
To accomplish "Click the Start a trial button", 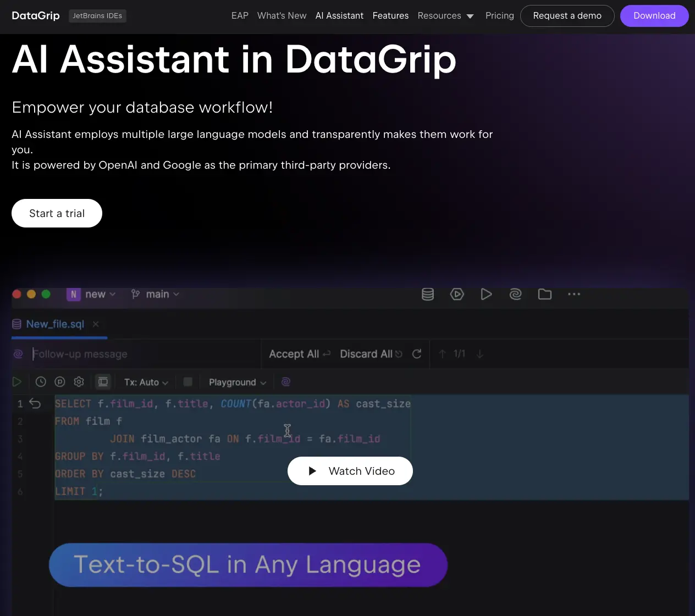I will click(57, 213).
